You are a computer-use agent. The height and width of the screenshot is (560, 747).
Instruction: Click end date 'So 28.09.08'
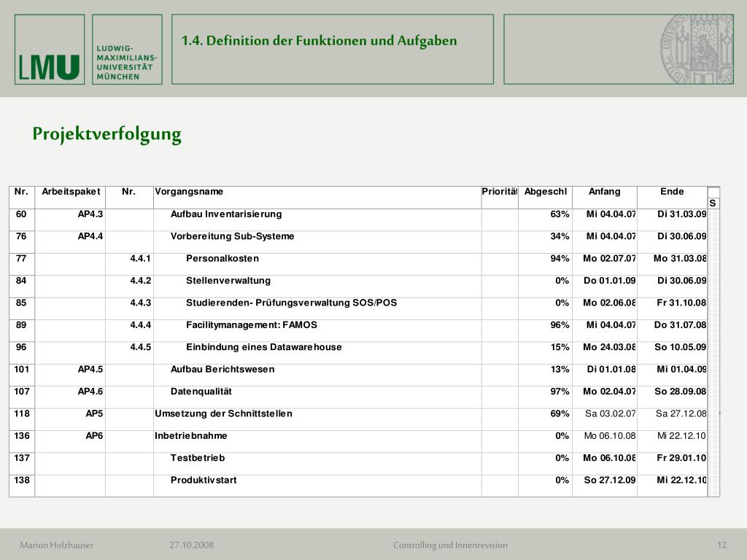(x=681, y=392)
